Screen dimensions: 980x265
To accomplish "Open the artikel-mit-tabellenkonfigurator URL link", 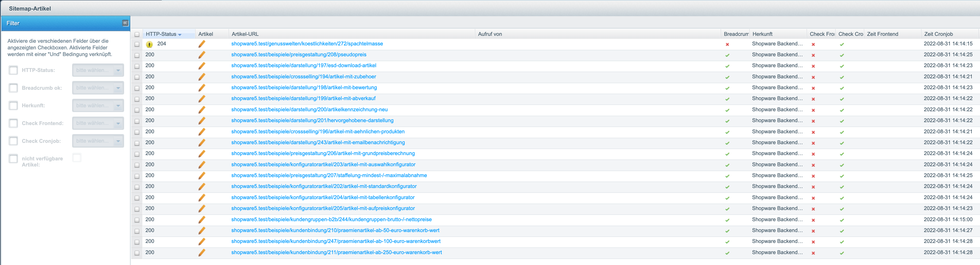I will 323,198.
